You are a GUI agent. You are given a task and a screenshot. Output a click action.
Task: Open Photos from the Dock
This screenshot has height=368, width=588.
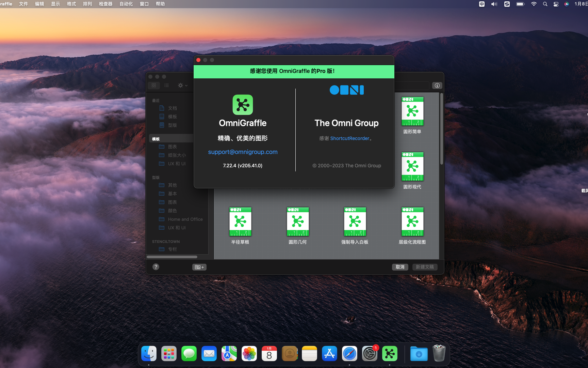pos(249,354)
